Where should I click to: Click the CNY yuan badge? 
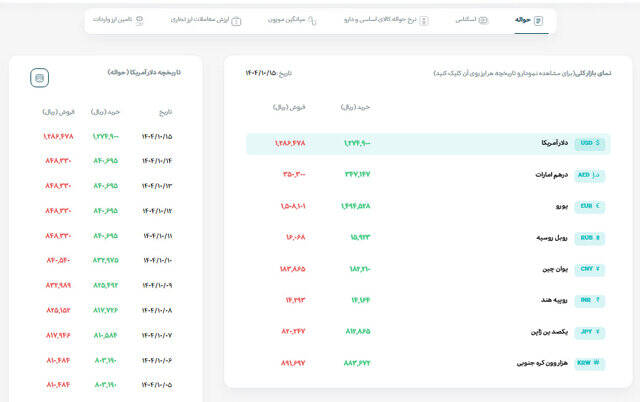pyautogui.click(x=589, y=268)
